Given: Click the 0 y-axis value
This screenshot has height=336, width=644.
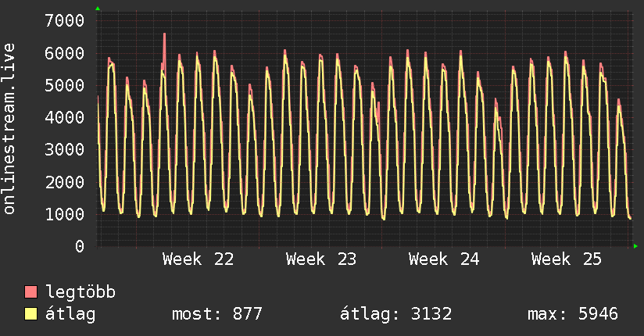Looking at the screenshot, I should pyautogui.click(x=80, y=246).
